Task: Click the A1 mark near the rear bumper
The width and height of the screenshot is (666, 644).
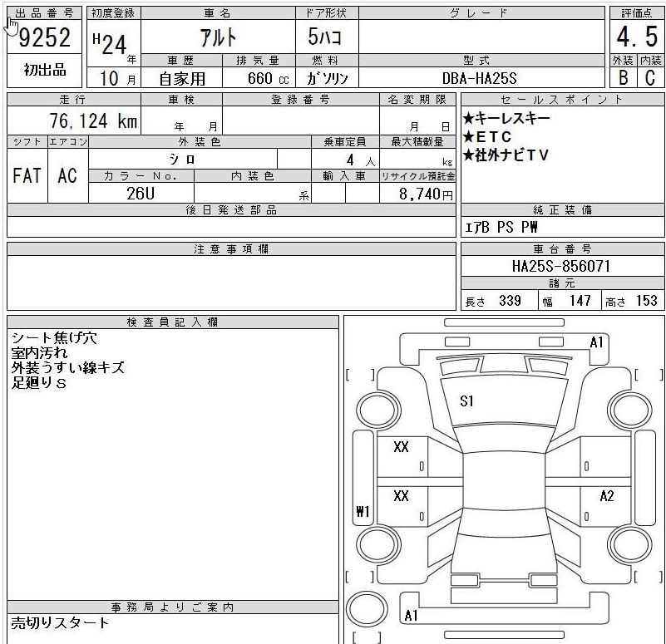Action: coord(411,616)
